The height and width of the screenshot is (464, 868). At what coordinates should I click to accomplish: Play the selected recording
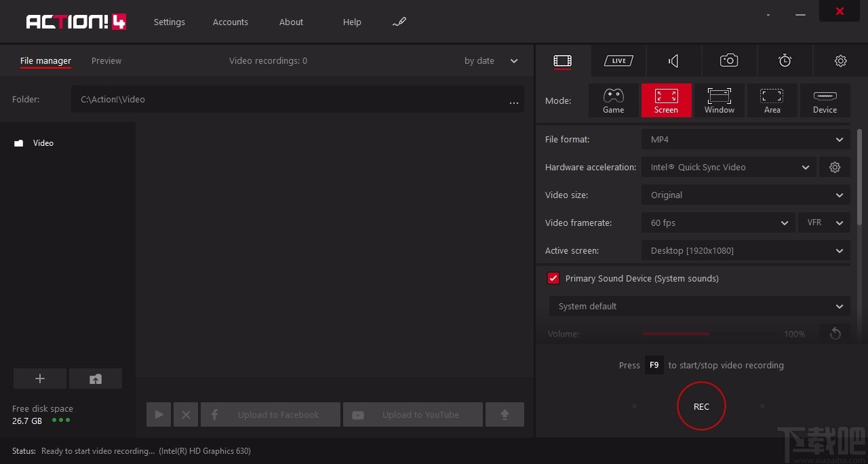[x=159, y=414]
